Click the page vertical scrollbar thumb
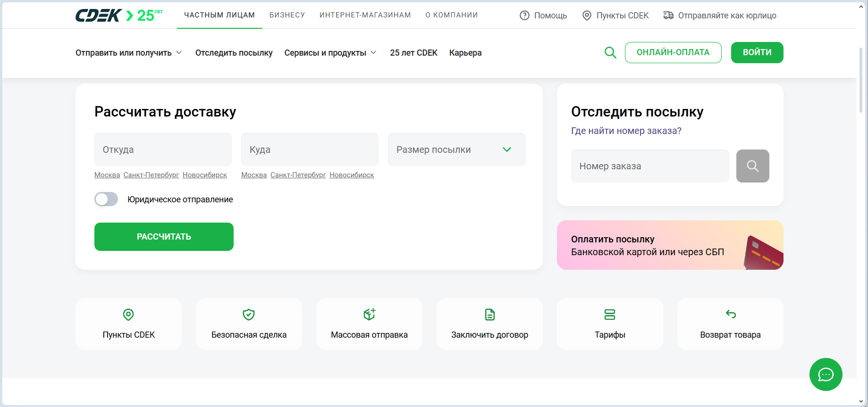 click(x=861, y=80)
